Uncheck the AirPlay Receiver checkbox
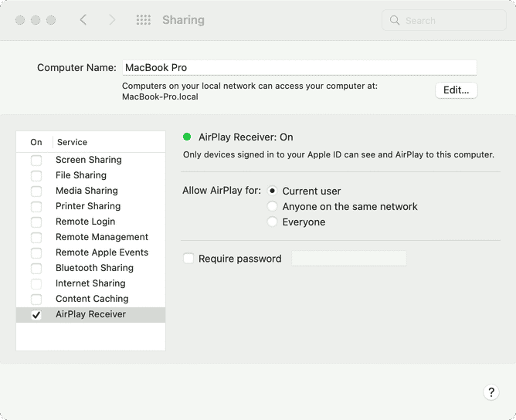The width and height of the screenshot is (516, 420). click(36, 315)
